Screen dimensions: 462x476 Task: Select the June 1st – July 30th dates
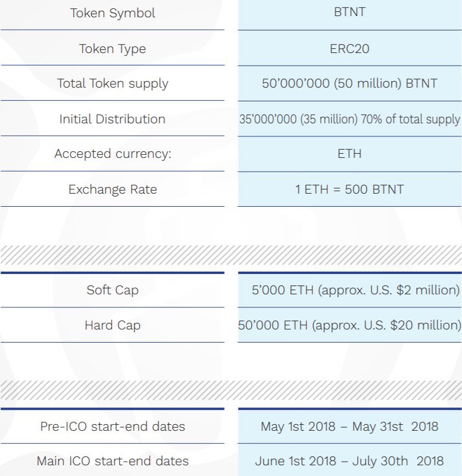(x=349, y=461)
